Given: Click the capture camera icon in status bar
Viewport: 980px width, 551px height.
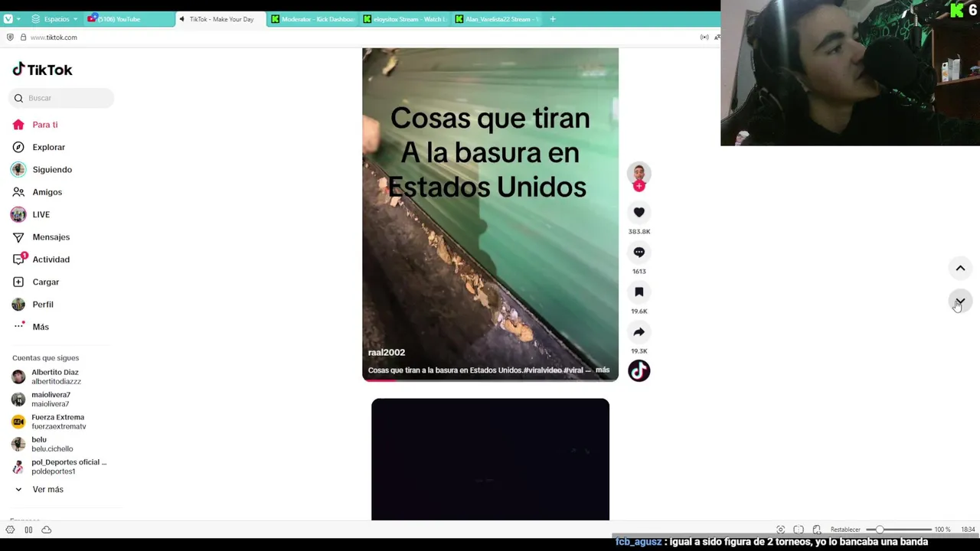Looking at the screenshot, I should point(780,530).
